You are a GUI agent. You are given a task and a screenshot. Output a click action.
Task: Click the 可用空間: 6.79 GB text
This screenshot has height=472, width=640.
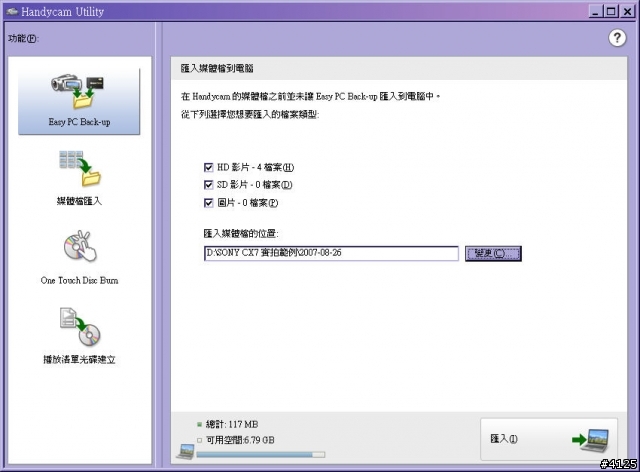(240, 440)
